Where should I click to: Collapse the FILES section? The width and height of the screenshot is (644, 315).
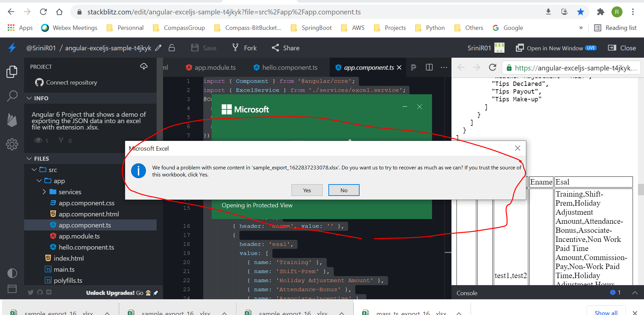29,158
